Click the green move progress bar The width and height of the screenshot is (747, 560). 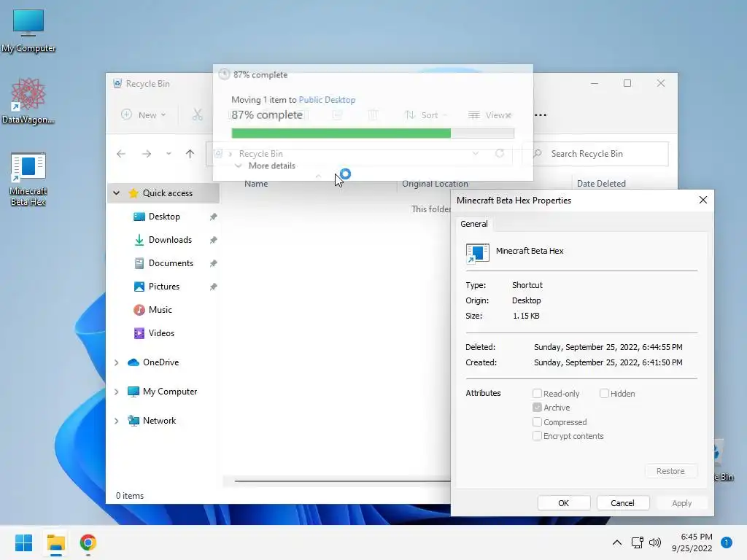pos(373,133)
